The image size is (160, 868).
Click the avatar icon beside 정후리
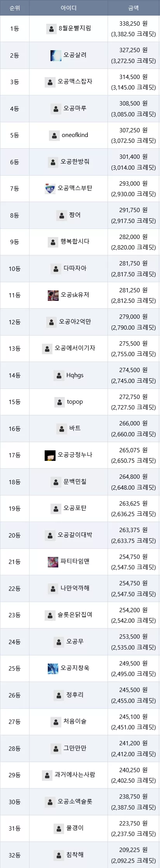point(59,695)
